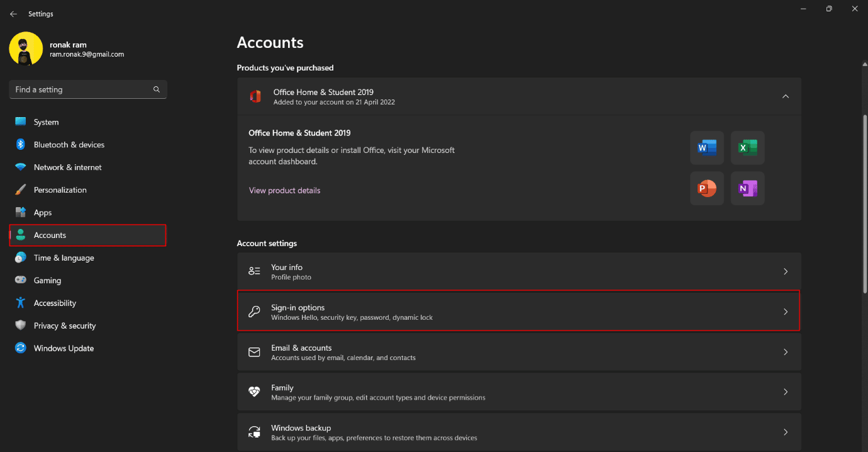
Task: Click the search magnifier icon
Action: [157, 89]
